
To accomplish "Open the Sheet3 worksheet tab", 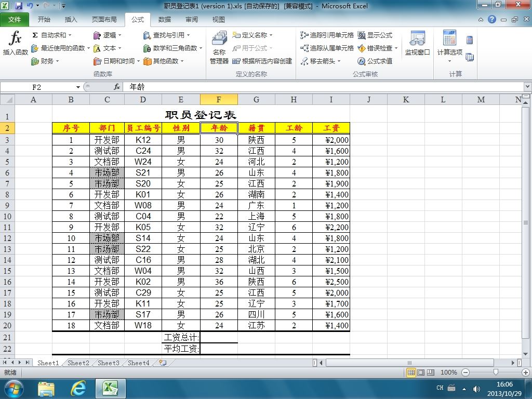I will pos(108,363).
